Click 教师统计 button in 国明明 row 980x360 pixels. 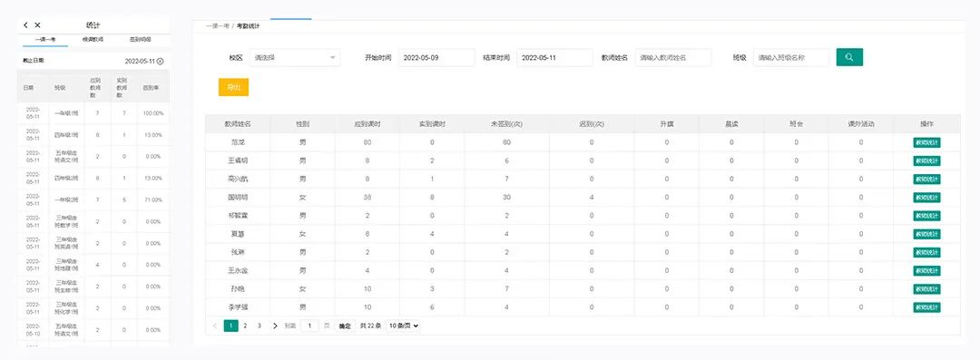coord(926,198)
